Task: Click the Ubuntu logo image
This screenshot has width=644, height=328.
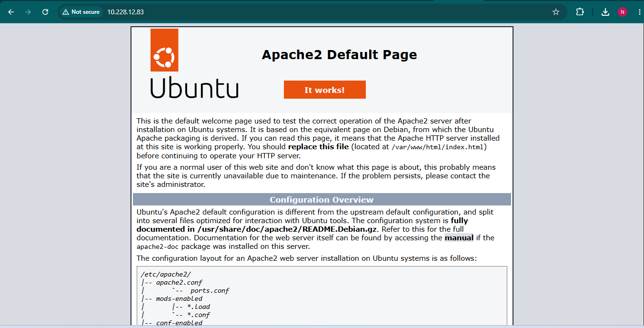Action: point(194,63)
